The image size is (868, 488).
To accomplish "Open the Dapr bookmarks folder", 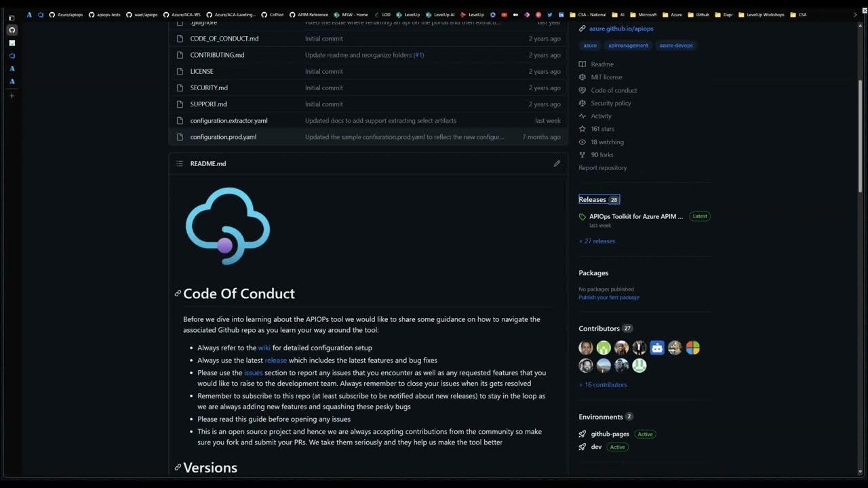I will pos(724,14).
